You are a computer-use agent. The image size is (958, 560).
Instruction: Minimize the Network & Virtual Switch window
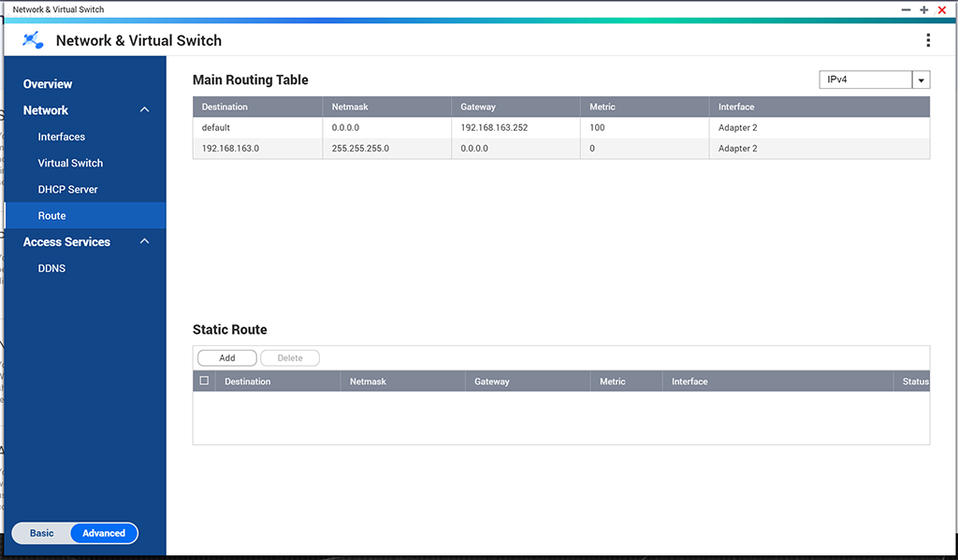tap(906, 9)
